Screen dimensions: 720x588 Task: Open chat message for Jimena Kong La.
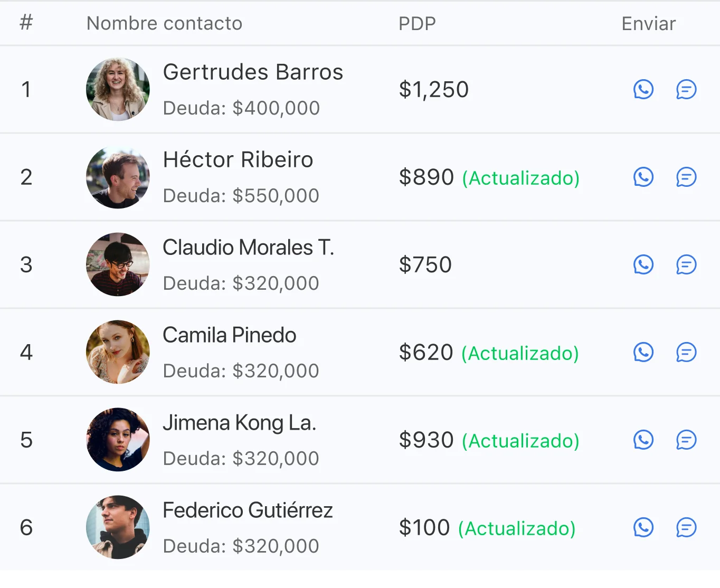686,440
